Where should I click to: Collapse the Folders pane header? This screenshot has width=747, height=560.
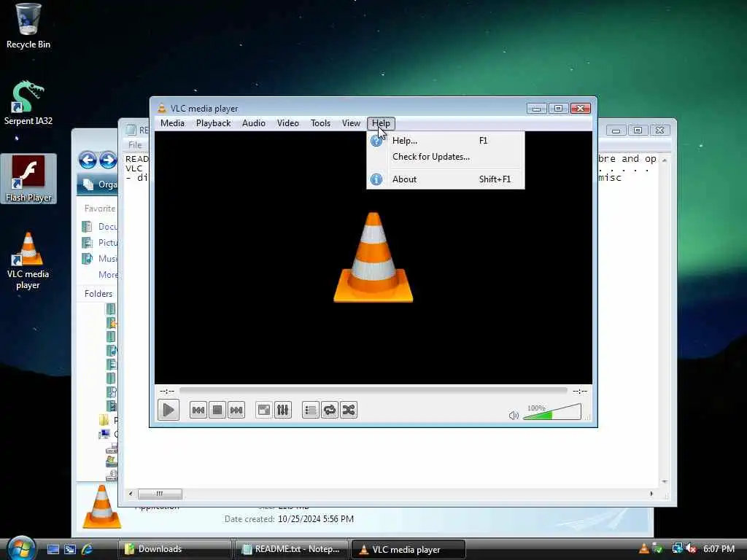pyautogui.click(x=98, y=294)
